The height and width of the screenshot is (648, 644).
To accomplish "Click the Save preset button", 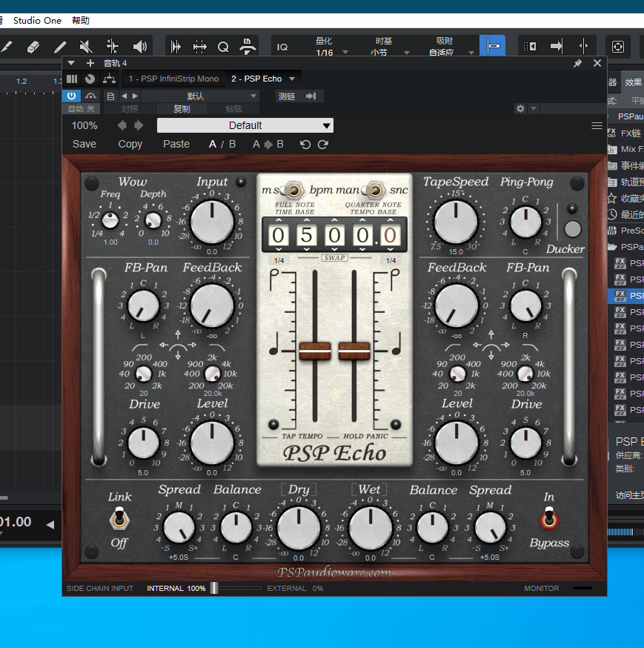I will [84, 145].
